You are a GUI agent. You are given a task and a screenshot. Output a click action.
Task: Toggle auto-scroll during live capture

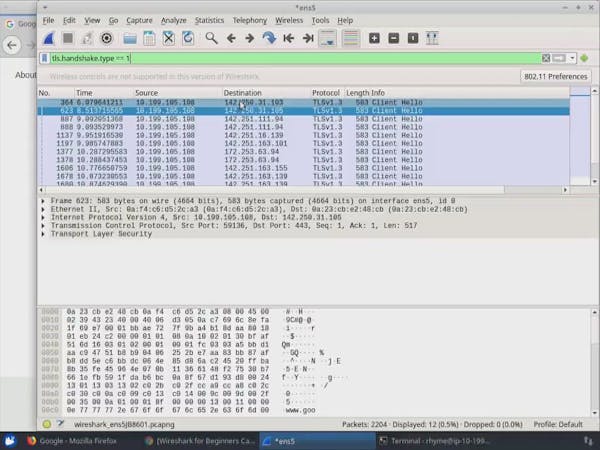click(328, 38)
